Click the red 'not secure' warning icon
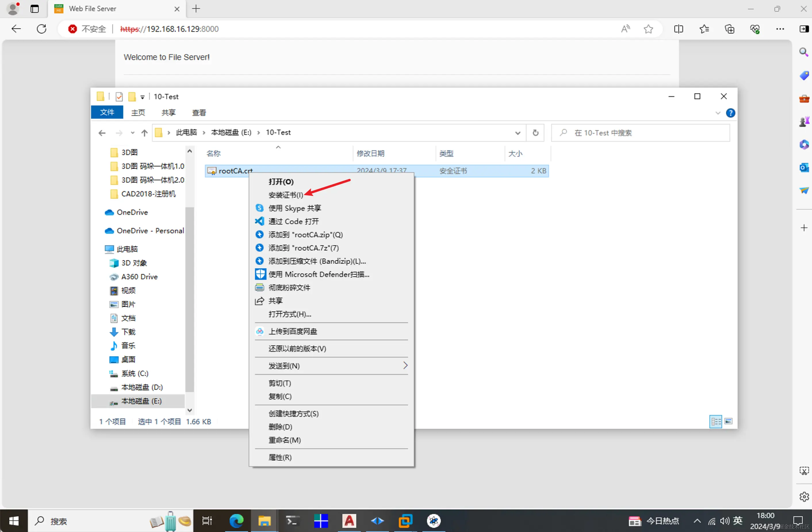The height and width of the screenshot is (532, 812). click(72, 29)
